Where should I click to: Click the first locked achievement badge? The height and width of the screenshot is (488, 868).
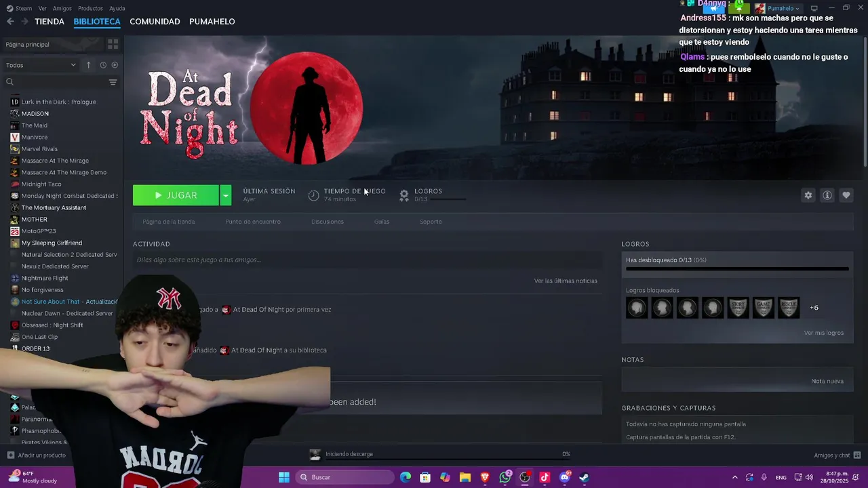point(637,308)
